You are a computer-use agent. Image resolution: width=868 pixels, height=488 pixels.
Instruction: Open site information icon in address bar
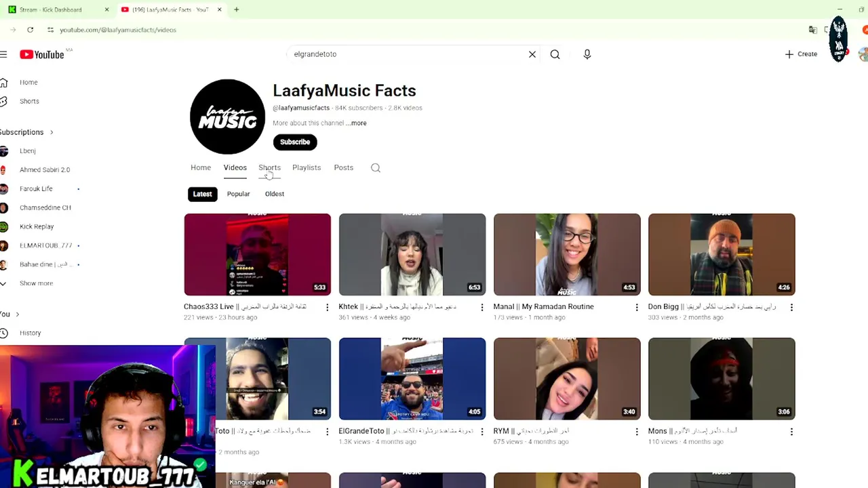click(x=50, y=30)
